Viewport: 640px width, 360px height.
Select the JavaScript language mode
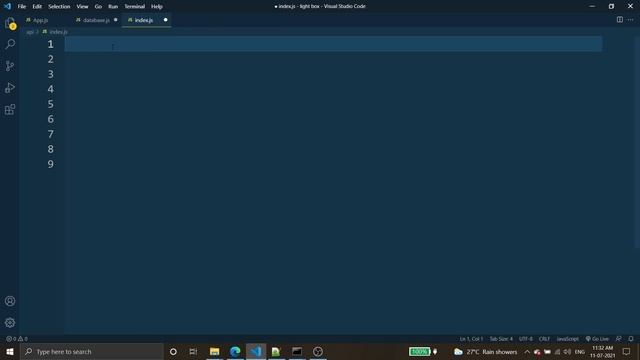567,339
